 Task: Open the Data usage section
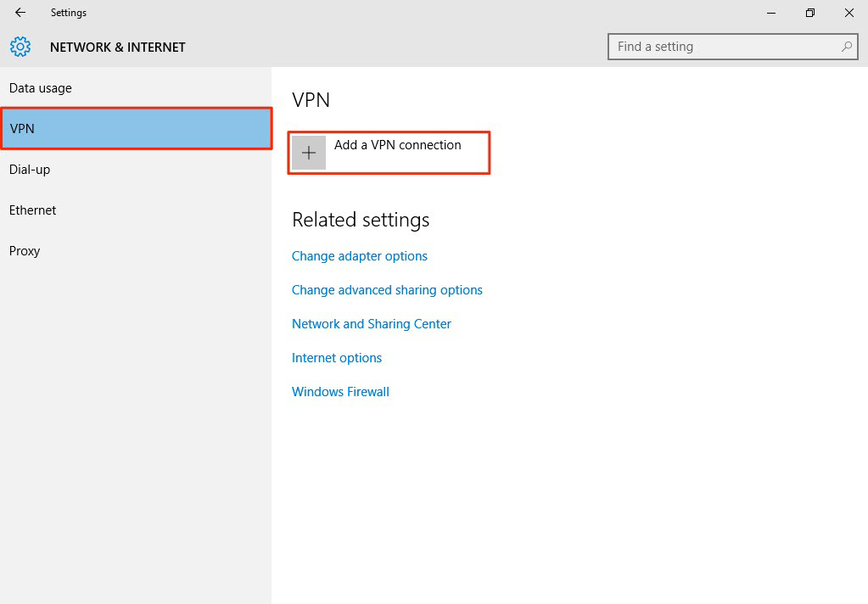click(x=41, y=88)
